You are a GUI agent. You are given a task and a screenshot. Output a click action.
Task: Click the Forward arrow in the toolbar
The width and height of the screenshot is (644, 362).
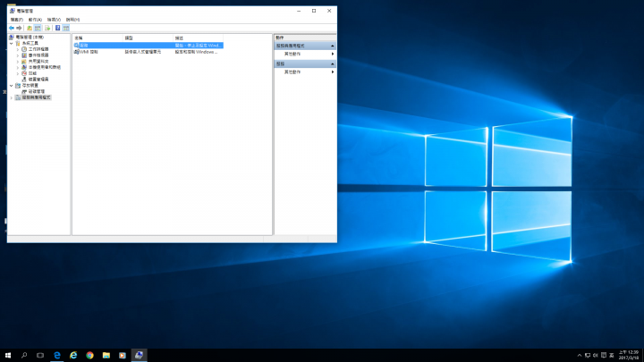pyautogui.click(x=19, y=28)
